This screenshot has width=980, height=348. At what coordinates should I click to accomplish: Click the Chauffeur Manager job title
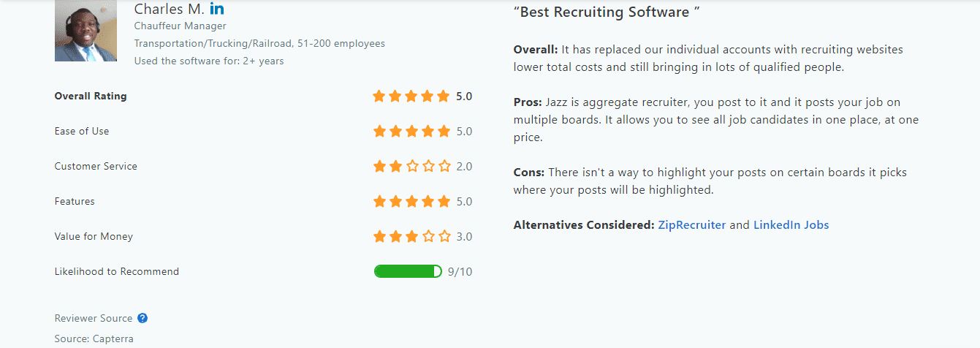[x=181, y=26]
